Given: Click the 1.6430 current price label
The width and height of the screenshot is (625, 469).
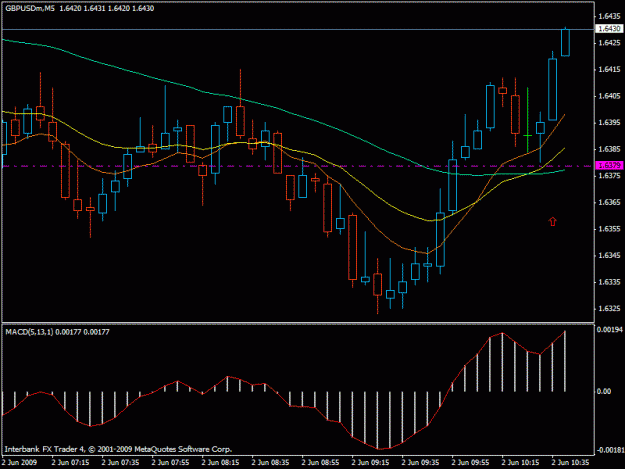Looking at the screenshot, I should click(609, 29).
